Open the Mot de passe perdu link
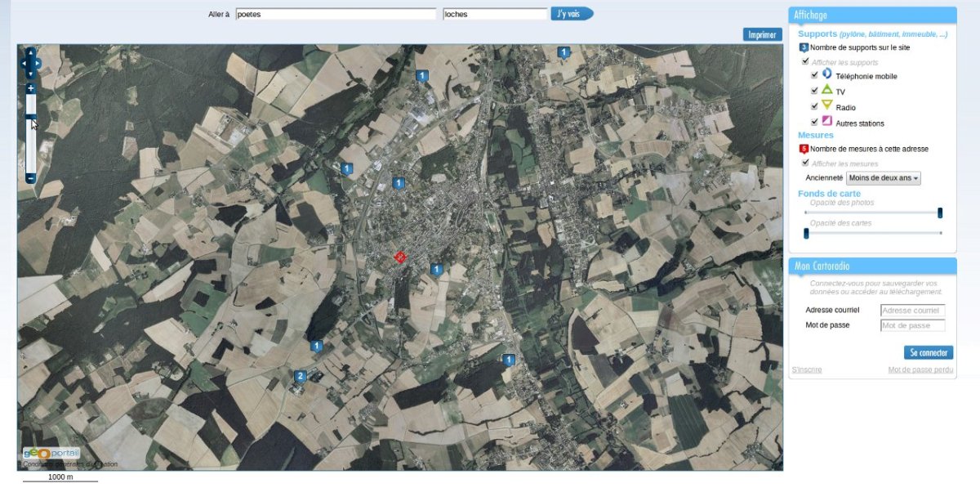 pos(920,370)
